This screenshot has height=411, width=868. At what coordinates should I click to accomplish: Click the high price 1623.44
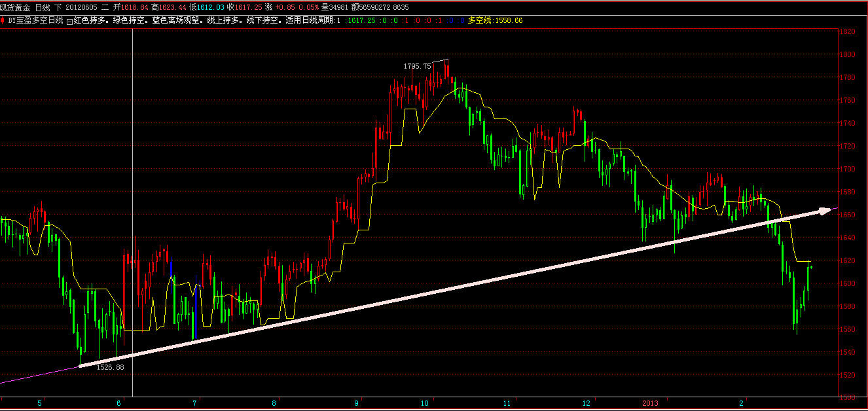(x=173, y=7)
